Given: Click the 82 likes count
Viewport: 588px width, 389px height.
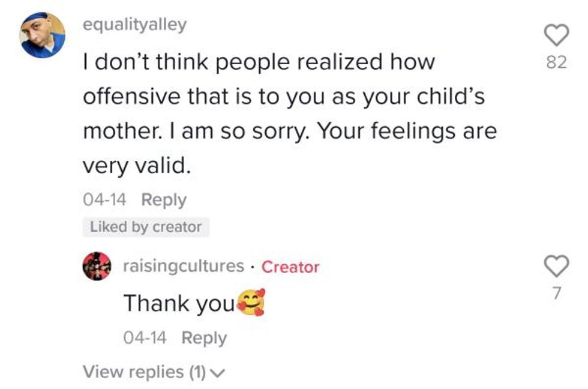Looking at the screenshot, I should (x=557, y=62).
